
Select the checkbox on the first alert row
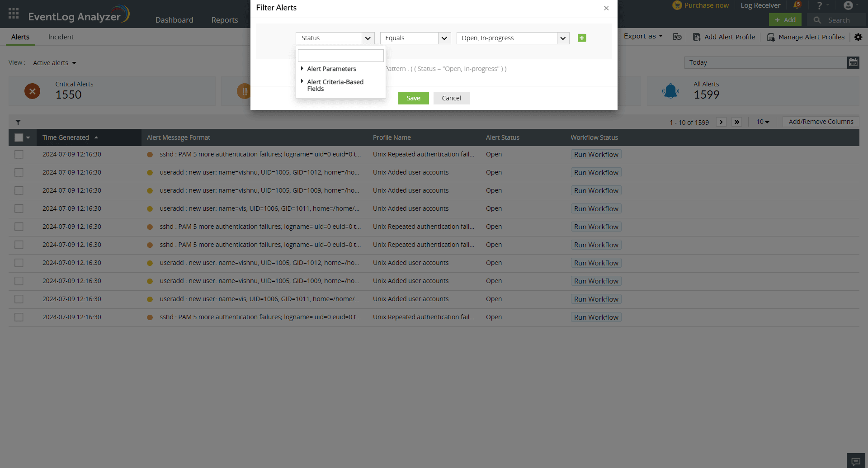pos(19,154)
